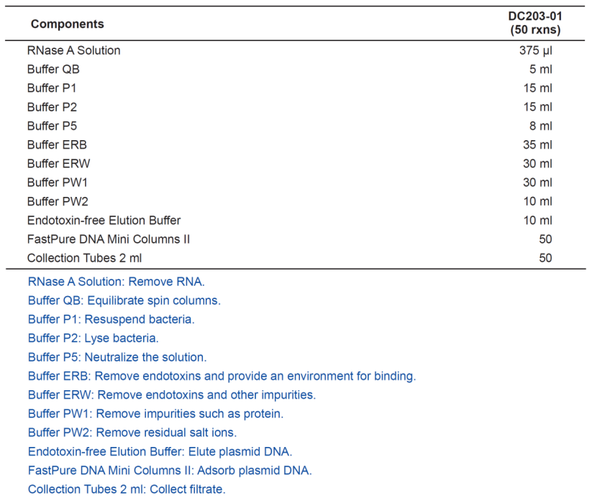Select Endotoxin-free Elution Buffer table row
The image size is (597, 498).
[295, 220]
